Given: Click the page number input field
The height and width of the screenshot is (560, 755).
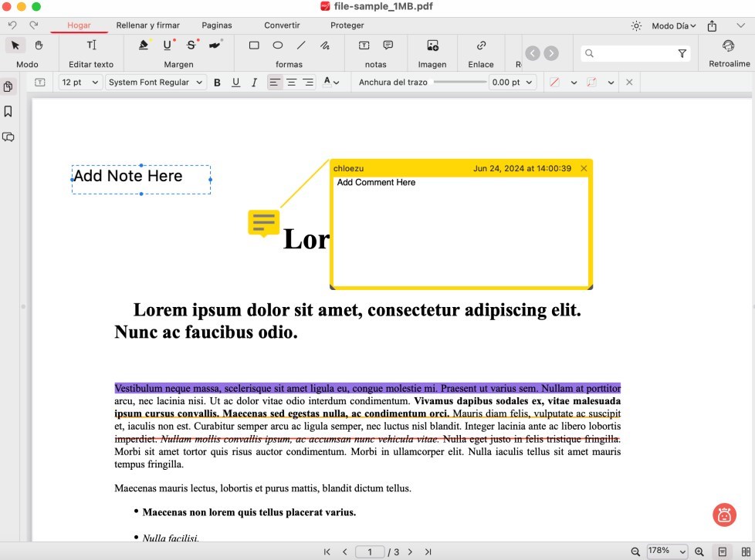Looking at the screenshot, I should pos(370,552).
